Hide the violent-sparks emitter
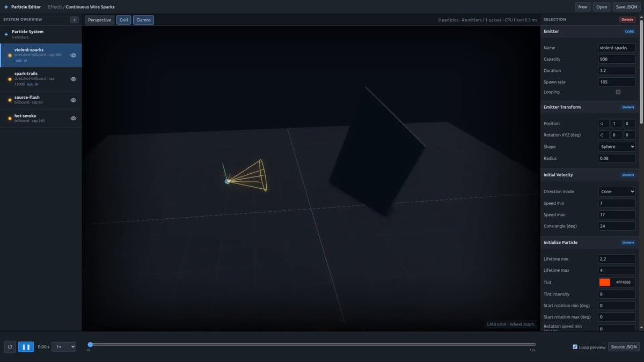 click(74, 55)
